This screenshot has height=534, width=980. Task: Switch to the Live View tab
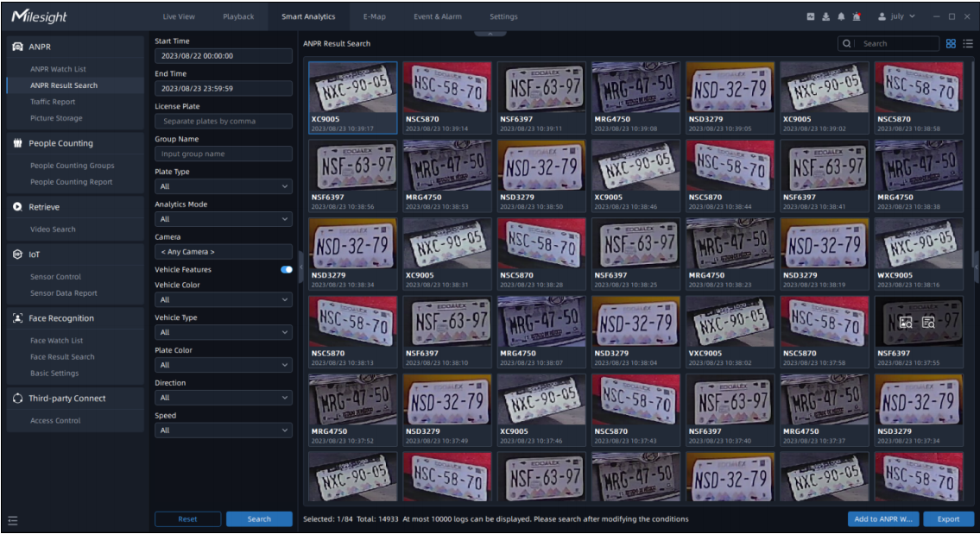[x=179, y=17]
